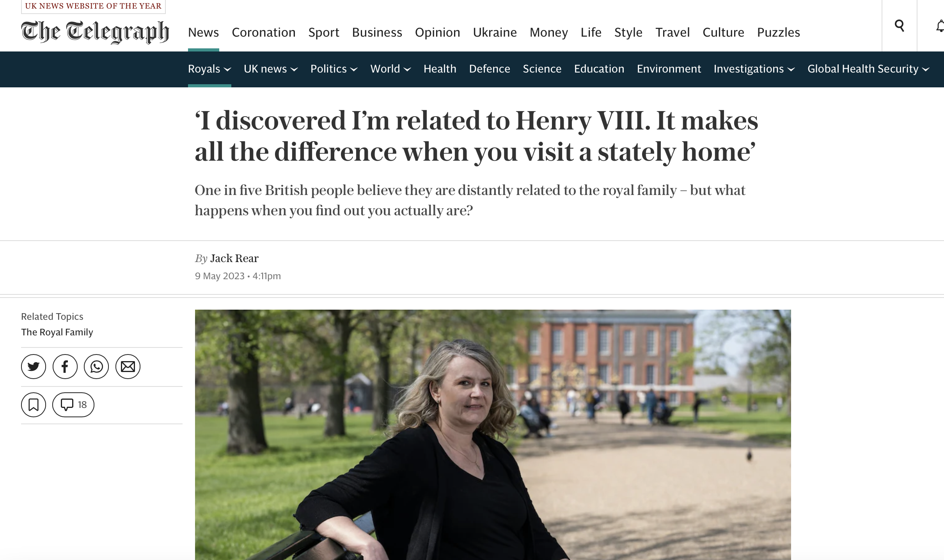The width and height of the screenshot is (944, 560).
Task: Select the Puzzles menu item
Action: pos(778,32)
